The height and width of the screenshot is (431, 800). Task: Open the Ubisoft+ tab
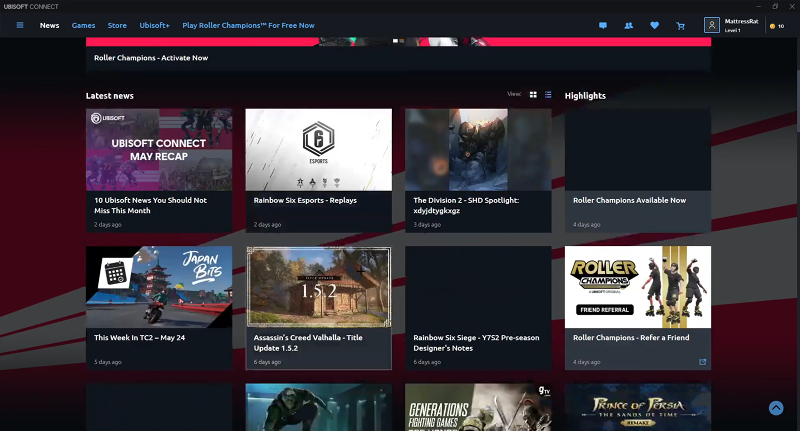tap(154, 26)
